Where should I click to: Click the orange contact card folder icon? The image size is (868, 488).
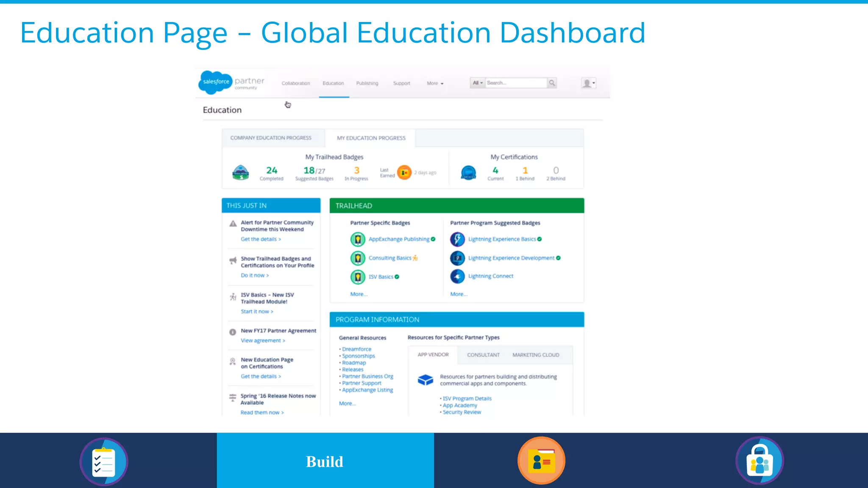(541, 461)
